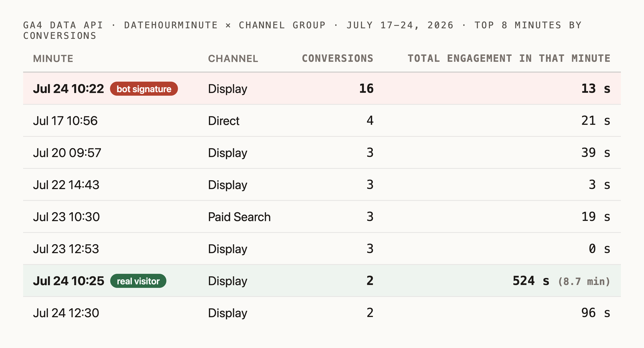Click the (8.7 min) annotation

click(x=584, y=282)
